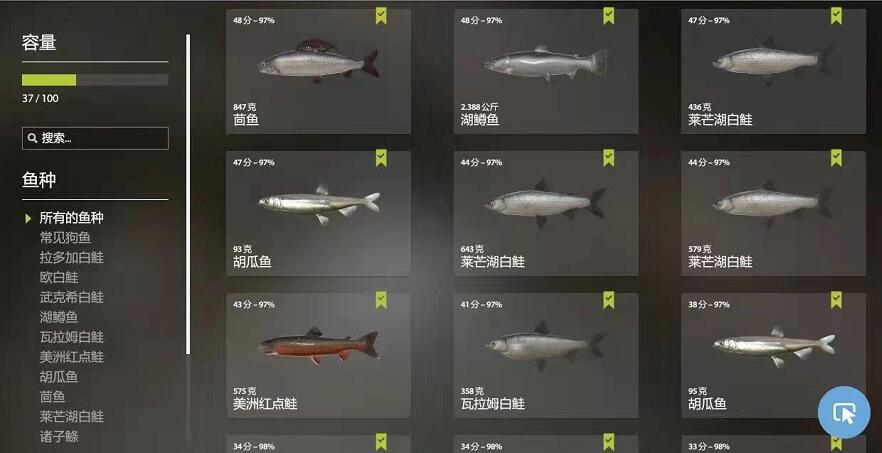Toggle checkmark badge on 美洲红点鲑 575克 card
Screen dimensions: 882x453
381,300
